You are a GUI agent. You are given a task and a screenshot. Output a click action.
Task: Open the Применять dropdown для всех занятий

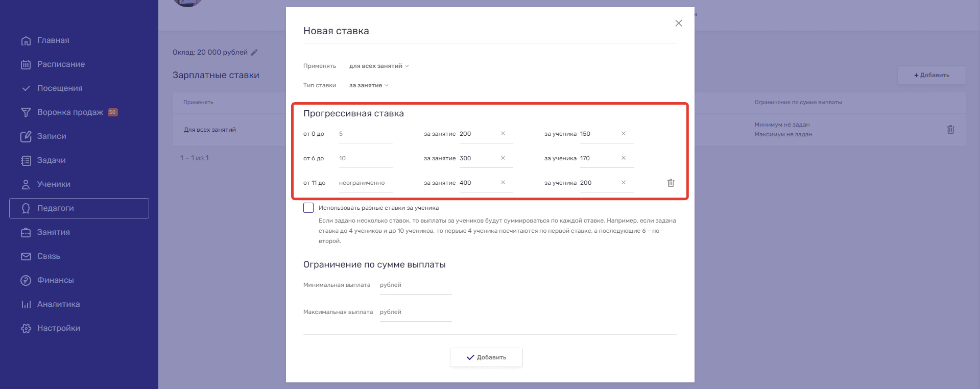coord(378,66)
